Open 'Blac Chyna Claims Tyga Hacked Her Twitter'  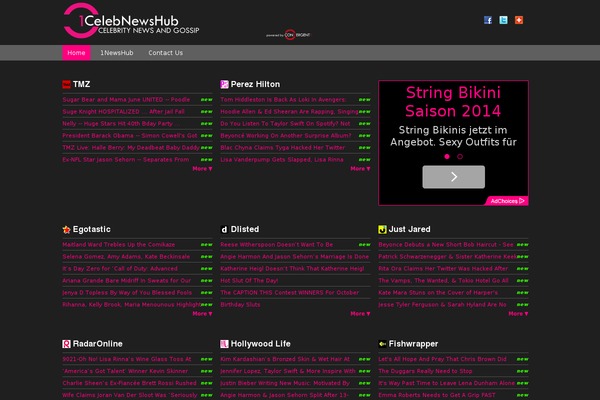coord(283,147)
